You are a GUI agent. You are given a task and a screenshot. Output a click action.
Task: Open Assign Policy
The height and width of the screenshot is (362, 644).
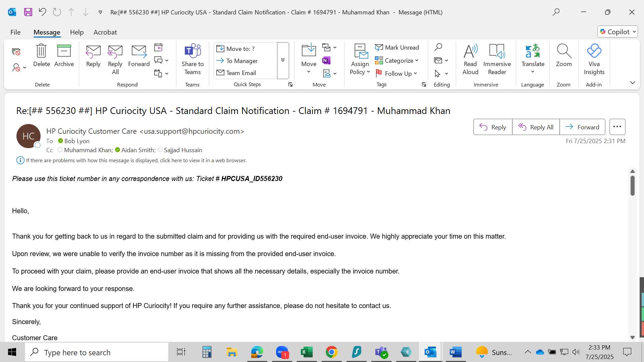[360, 60]
